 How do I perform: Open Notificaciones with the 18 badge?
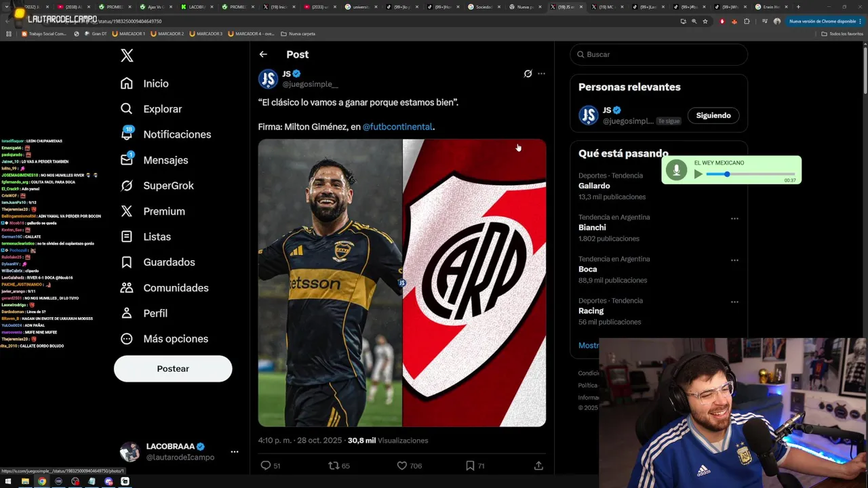click(165, 134)
